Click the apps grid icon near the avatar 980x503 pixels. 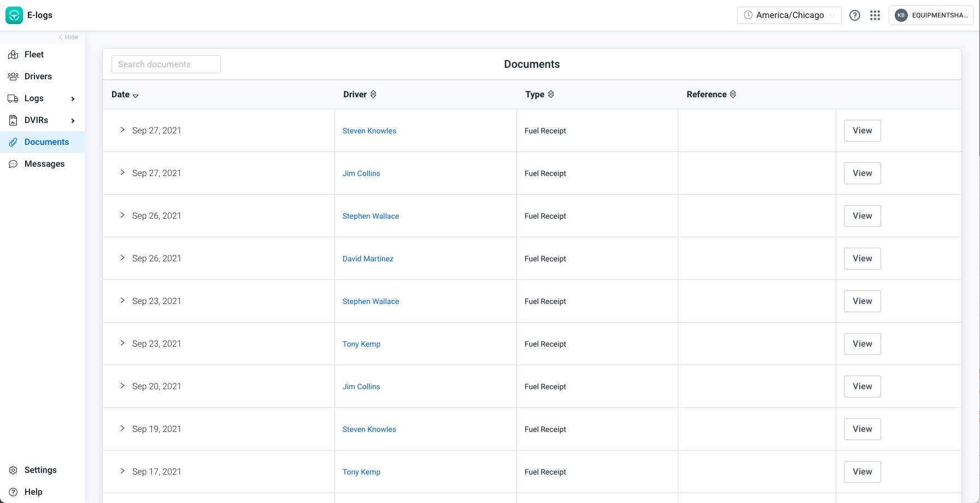pyautogui.click(x=875, y=15)
